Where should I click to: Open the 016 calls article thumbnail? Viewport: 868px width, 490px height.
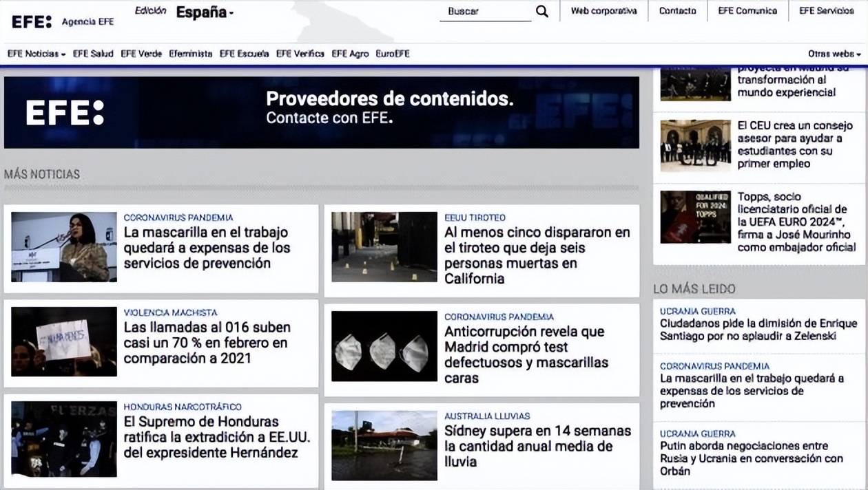click(64, 341)
